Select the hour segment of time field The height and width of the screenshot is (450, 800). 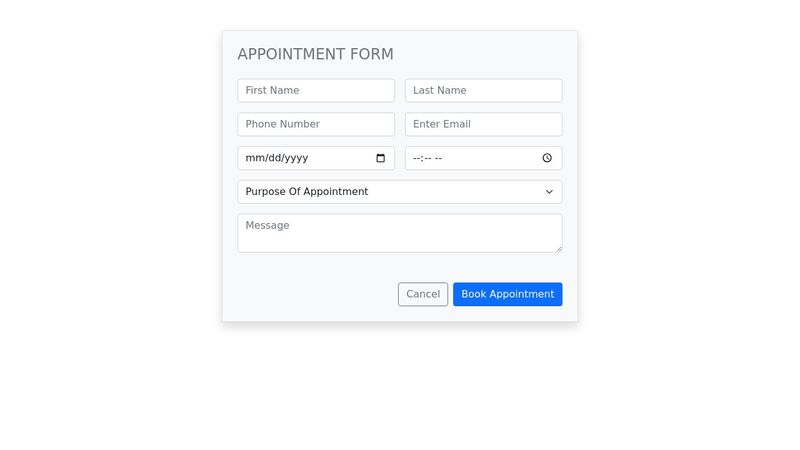417,158
